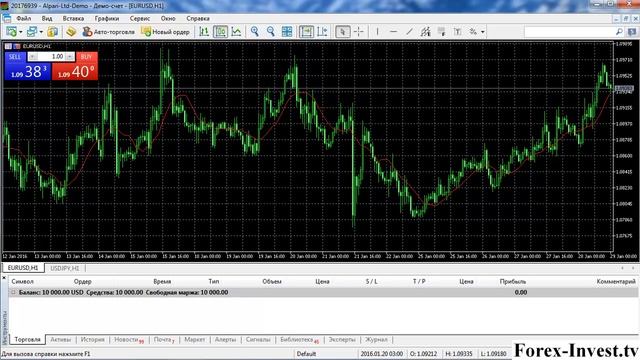Launch the MetaEditor gold icon
Viewport: 640px width, 360px height.
pyautogui.click(x=71, y=31)
